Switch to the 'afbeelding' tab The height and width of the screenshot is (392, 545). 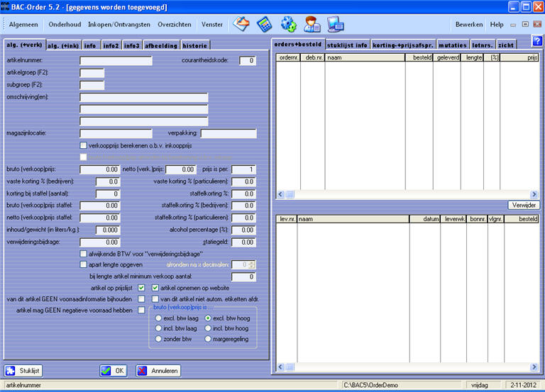(161, 45)
